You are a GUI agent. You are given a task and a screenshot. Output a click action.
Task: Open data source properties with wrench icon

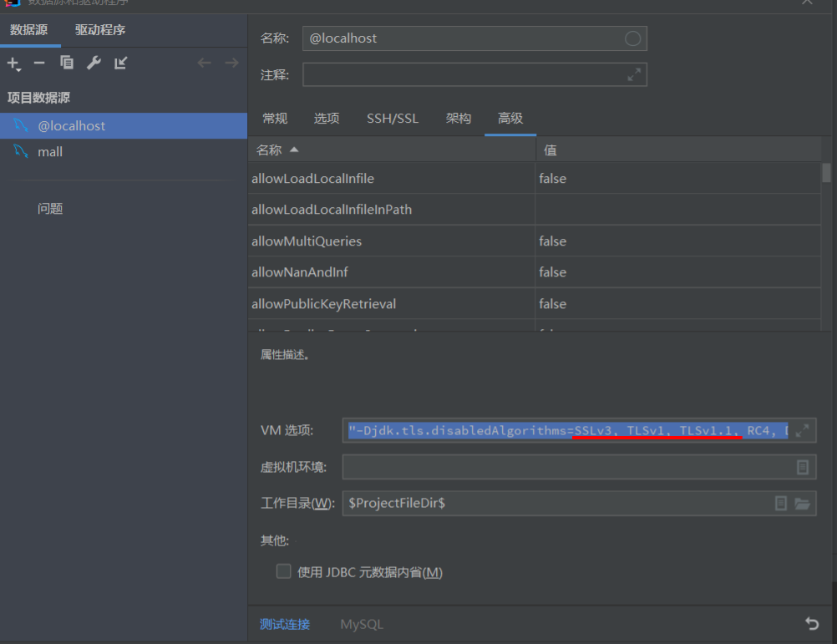pyautogui.click(x=94, y=63)
